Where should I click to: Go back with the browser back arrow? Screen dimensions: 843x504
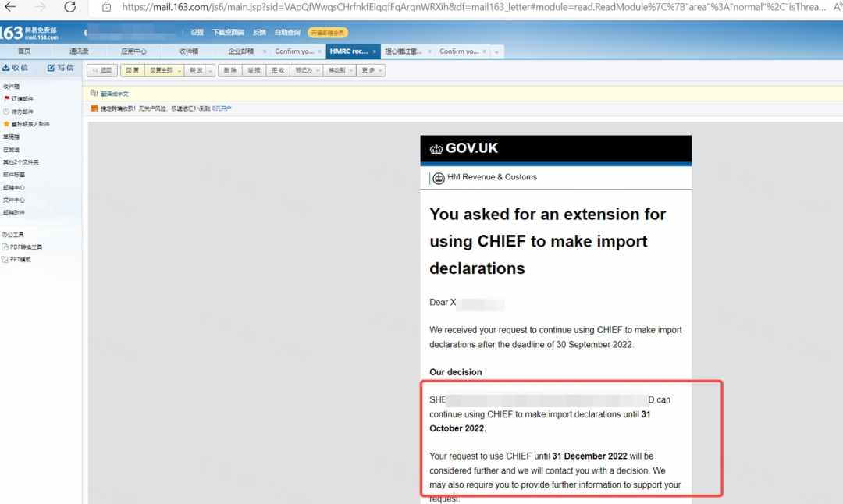pos(10,7)
